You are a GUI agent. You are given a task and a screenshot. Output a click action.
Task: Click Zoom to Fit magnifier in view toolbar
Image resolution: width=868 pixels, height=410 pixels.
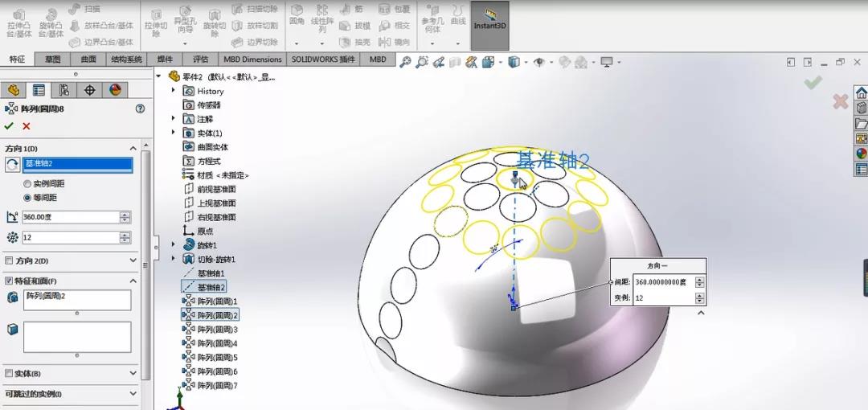[405, 62]
